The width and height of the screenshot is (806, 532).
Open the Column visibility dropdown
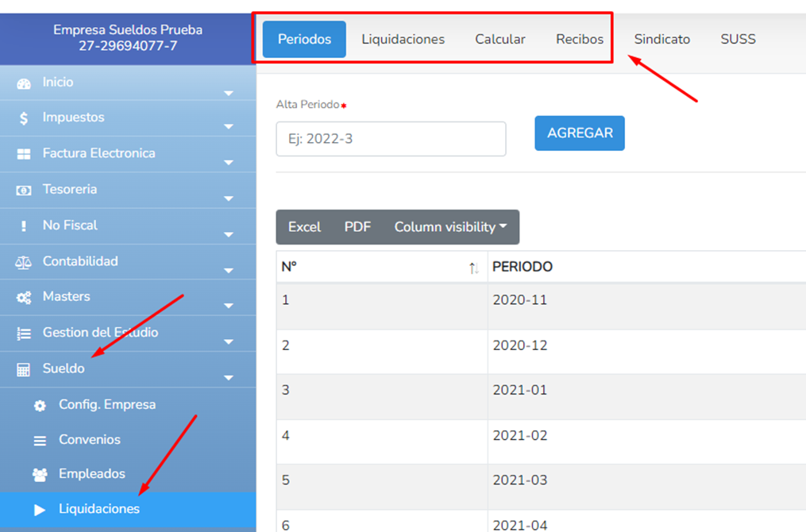click(x=450, y=227)
